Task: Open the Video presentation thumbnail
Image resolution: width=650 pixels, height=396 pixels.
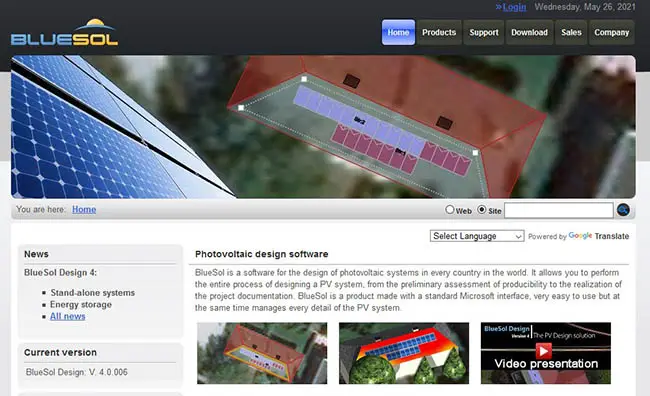Action: pyautogui.click(x=546, y=353)
